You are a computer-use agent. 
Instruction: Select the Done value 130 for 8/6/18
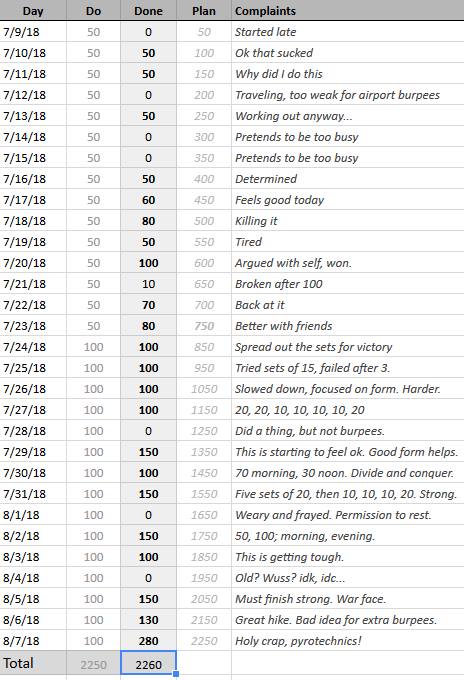pos(148,620)
